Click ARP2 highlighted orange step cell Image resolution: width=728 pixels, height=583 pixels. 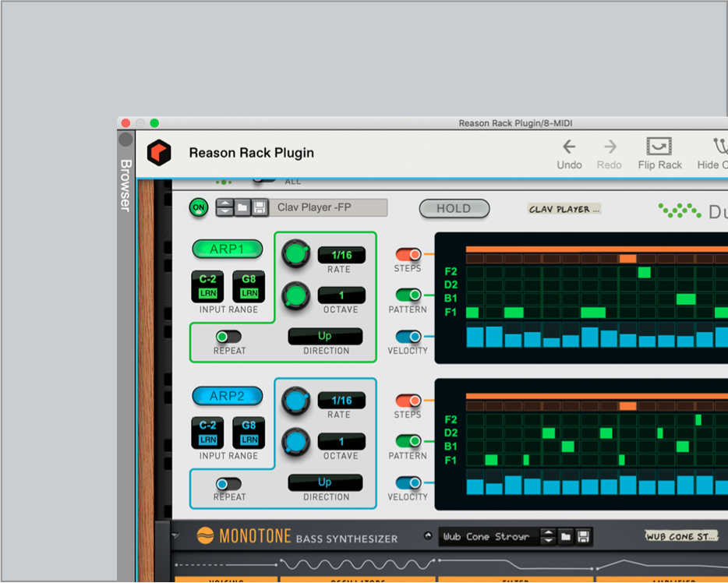pyautogui.click(x=627, y=406)
